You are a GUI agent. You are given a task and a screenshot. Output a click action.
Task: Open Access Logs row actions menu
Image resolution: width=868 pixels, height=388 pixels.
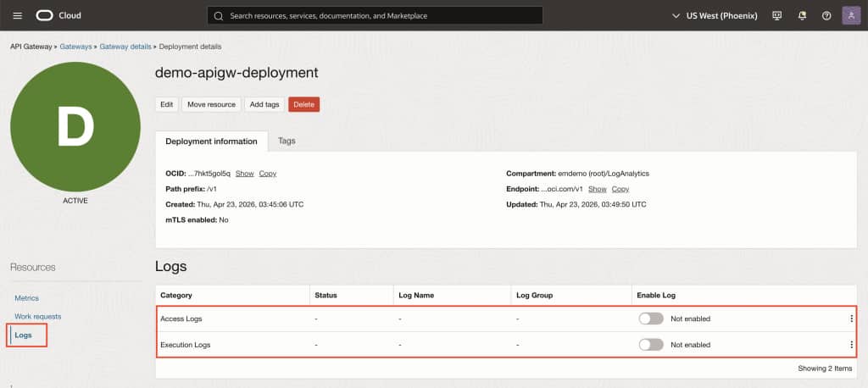[851, 319]
